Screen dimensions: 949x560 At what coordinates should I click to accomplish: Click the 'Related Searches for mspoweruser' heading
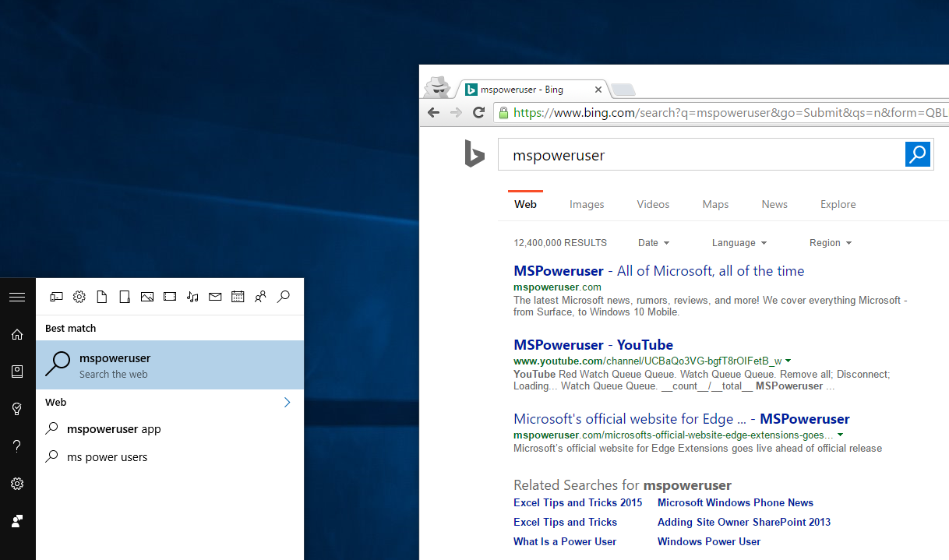[623, 484]
